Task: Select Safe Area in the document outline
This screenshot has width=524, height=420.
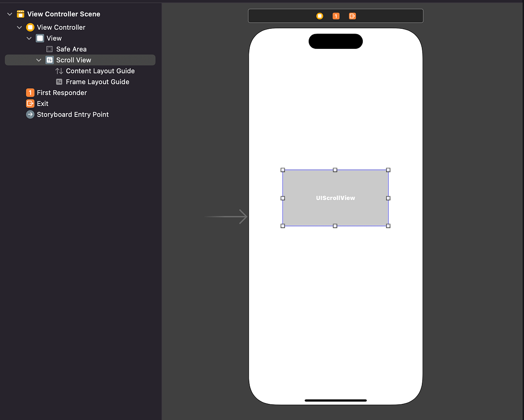Action: point(71,49)
